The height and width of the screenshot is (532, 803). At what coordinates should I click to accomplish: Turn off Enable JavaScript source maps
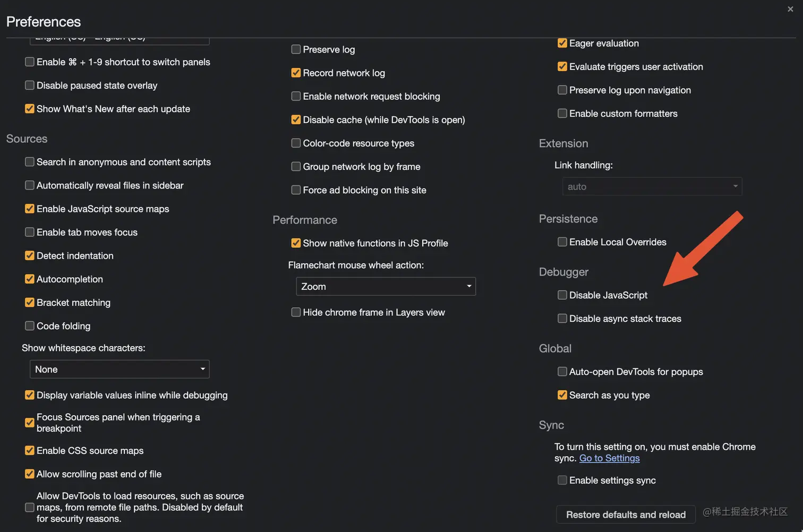[x=30, y=209]
